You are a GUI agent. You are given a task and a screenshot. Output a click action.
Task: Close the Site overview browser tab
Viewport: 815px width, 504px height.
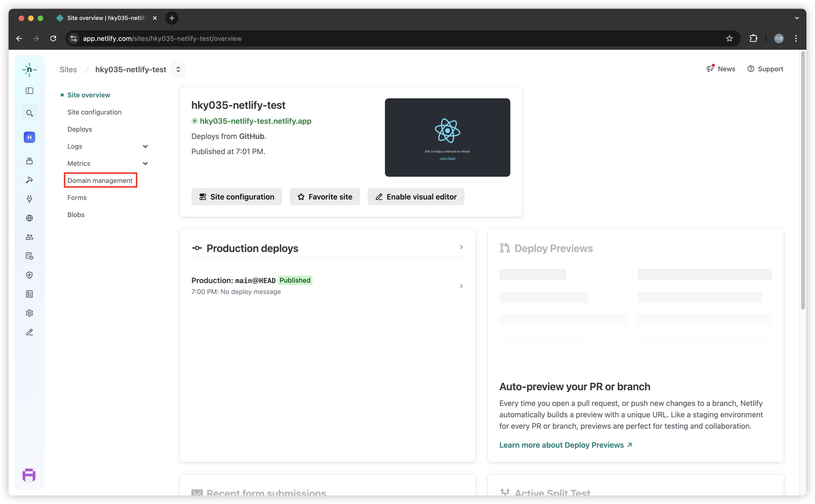[x=155, y=18]
